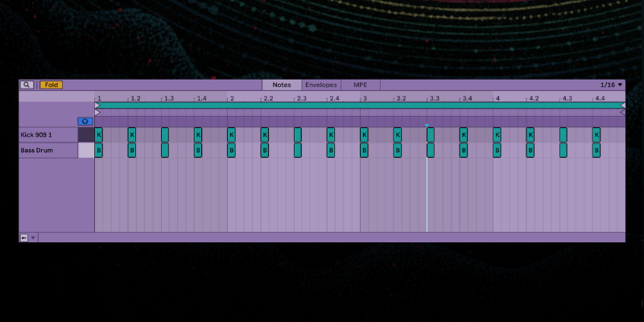Viewport: 644px width, 322px height.
Task: Open the Envelopes tab
Action: click(321, 85)
